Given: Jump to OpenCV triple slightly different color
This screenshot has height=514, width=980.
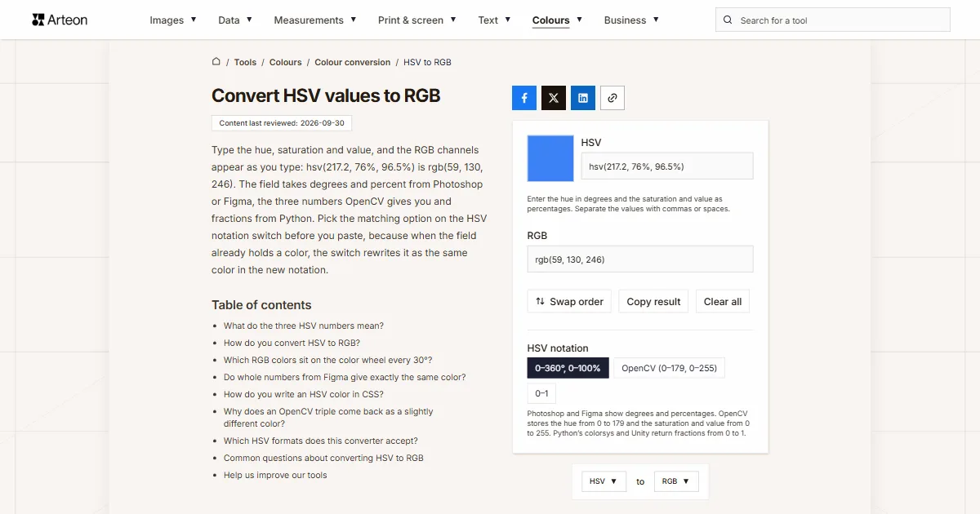Looking at the screenshot, I should point(328,418).
